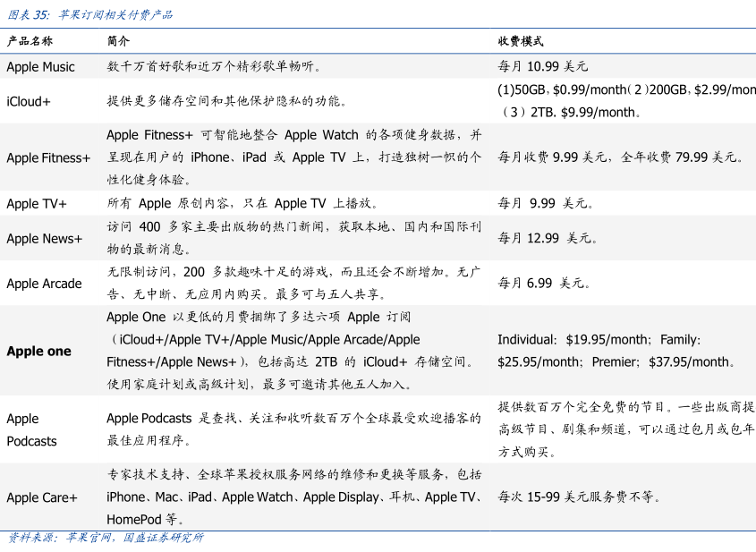Select the Apple TV+ row label

37,204
